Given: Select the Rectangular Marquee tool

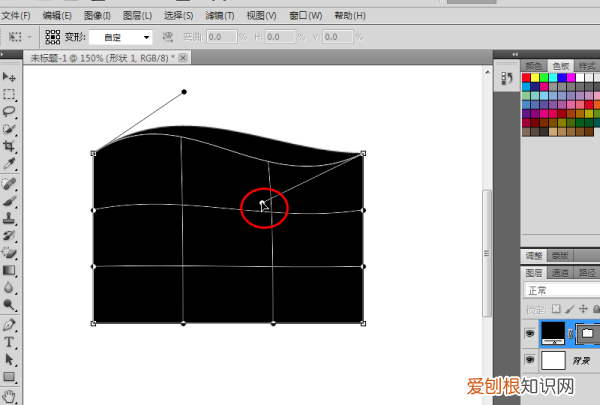Looking at the screenshot, I should 9,95.
